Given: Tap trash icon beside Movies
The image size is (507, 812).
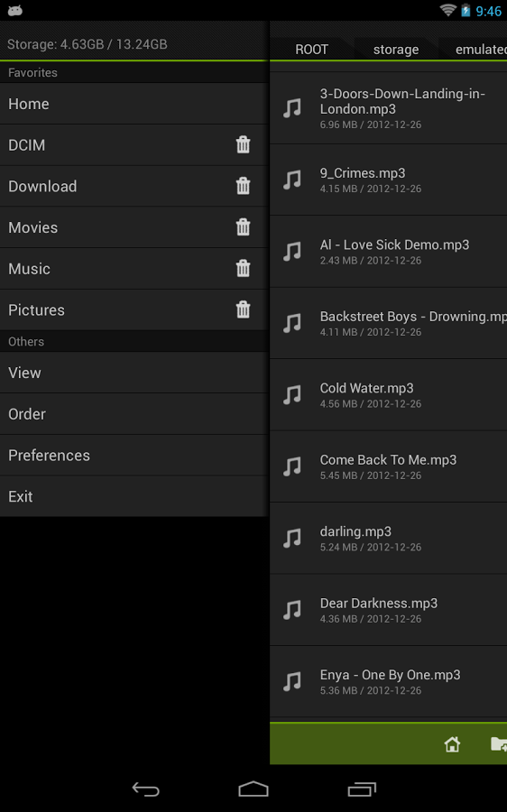Looking at the screenshot, I should pos(243,226).
